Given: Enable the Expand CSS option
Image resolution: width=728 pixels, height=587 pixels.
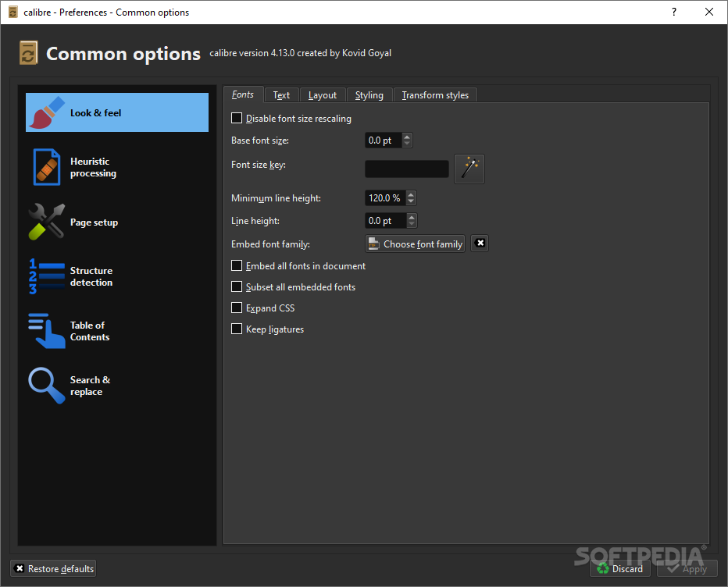Looking at the screenshot, I should (x=237, y=308).
